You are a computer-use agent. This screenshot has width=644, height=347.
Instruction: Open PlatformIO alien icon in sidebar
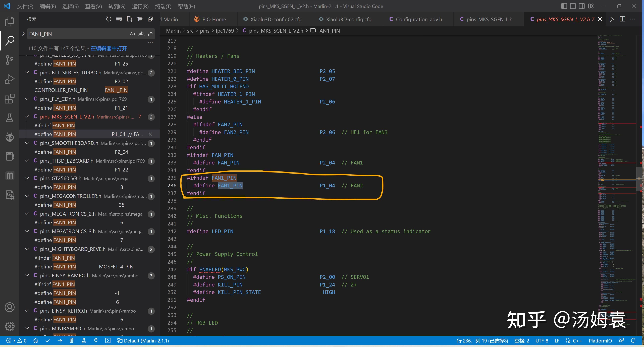(x=10, y=137)
